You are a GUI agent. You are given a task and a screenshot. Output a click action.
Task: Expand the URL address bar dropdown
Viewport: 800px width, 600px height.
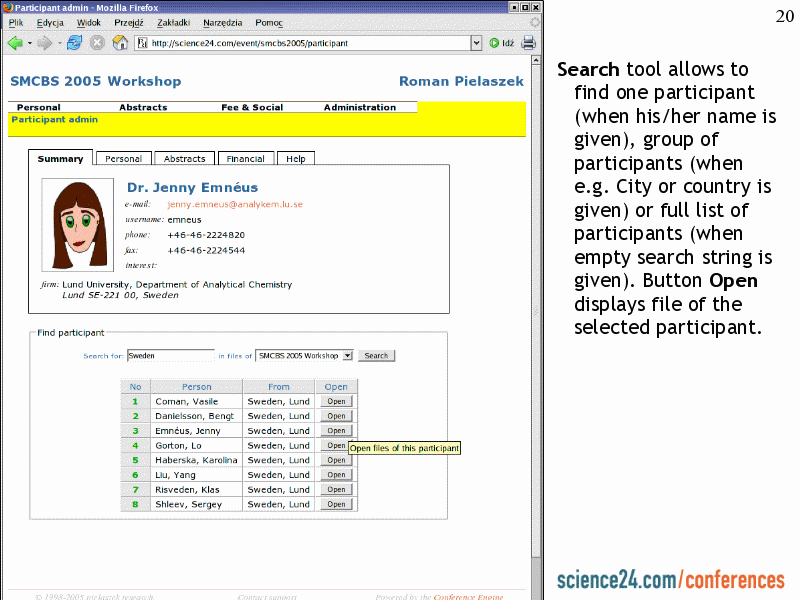coord(476,43)
